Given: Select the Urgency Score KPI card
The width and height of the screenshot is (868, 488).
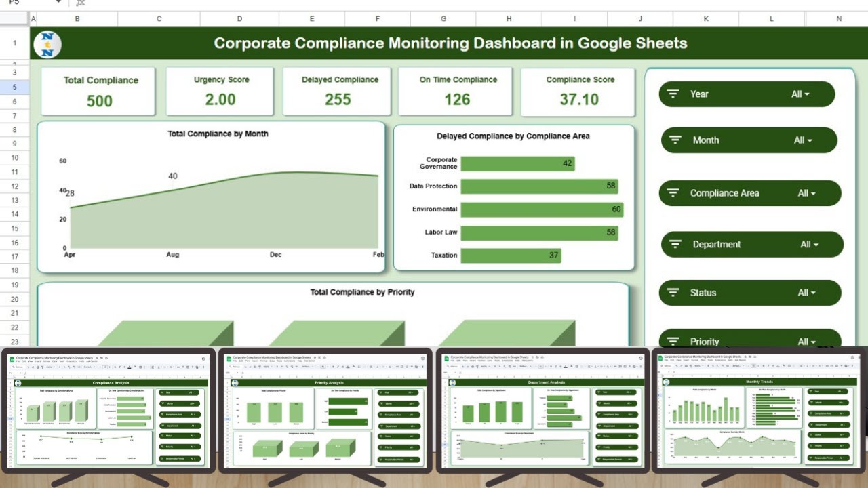Looking at the screenshot, I should click(220, 91).
